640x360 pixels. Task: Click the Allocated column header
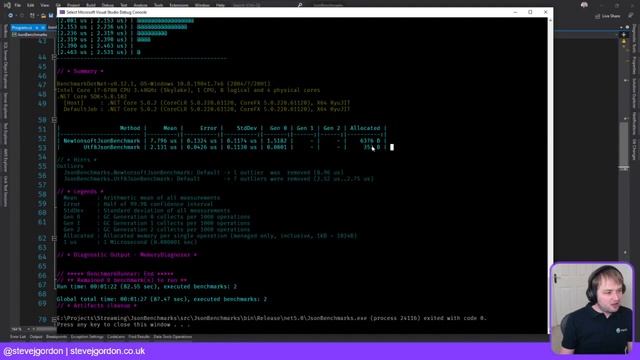(365, 128)
